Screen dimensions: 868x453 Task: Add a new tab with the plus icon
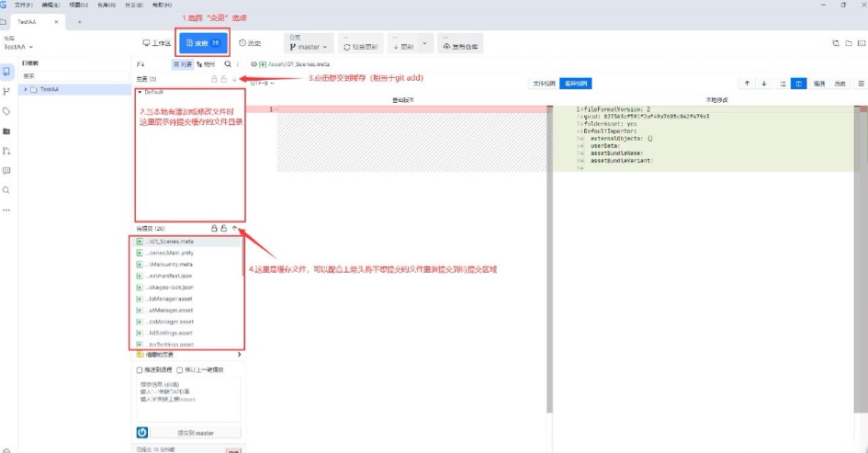pyautogui.click(x=80, y=22)
